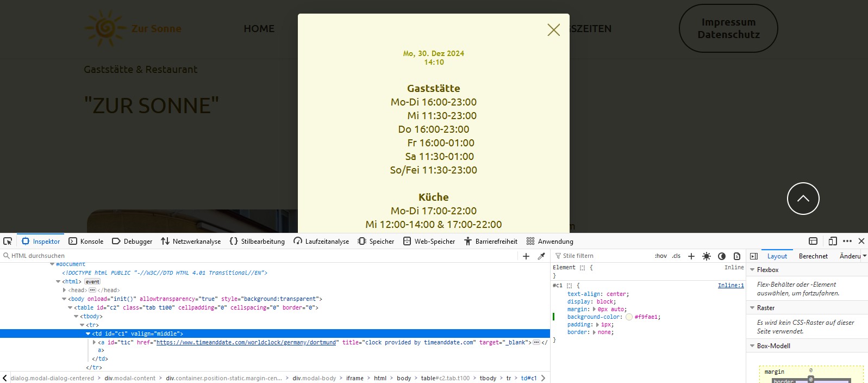Open the Netzwerkanalyse tab
The width and height of the screenshot is (868, 383).
click(x=191, y=241)
